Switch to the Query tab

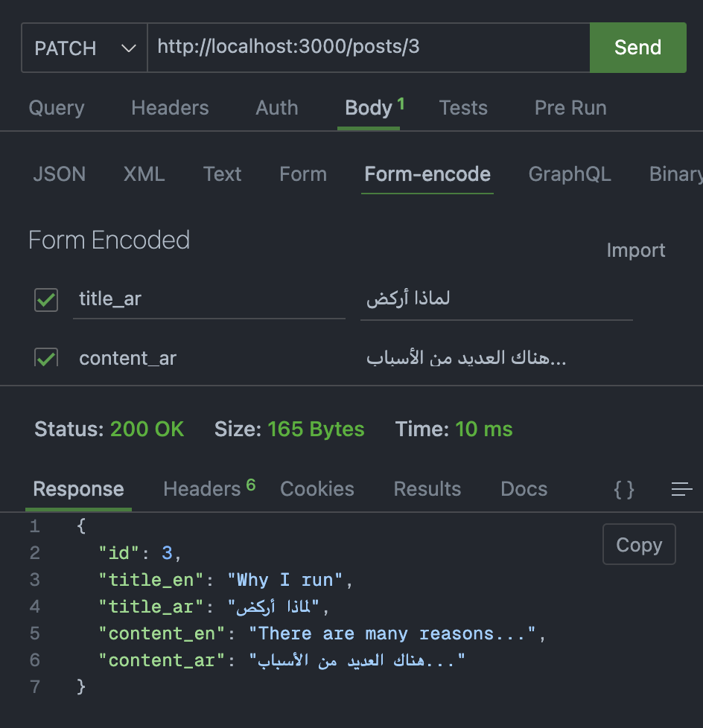pyautogui.click(x=56, y=108)
